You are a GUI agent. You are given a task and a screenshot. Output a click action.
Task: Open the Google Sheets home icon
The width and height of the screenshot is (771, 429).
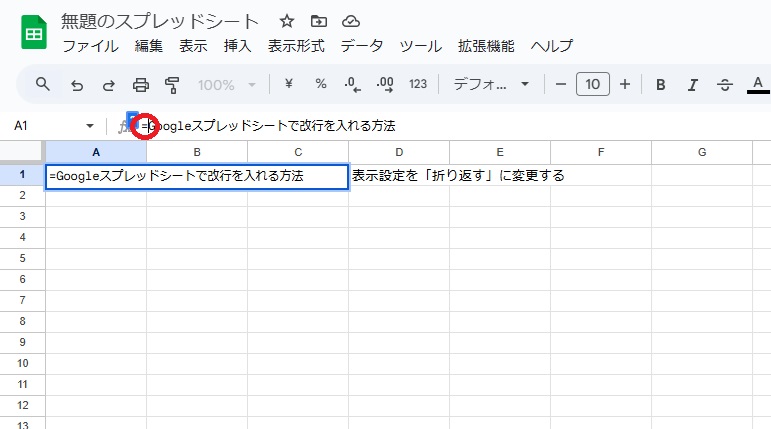(x=34, y=32)
